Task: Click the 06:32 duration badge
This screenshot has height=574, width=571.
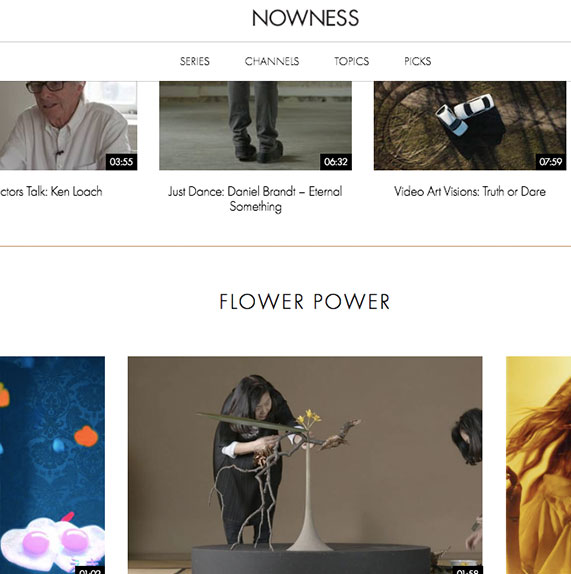Action: click(336, 162)
